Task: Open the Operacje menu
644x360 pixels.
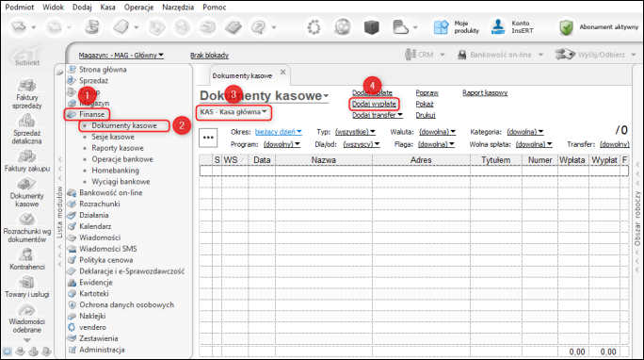Action: [138, 7]
